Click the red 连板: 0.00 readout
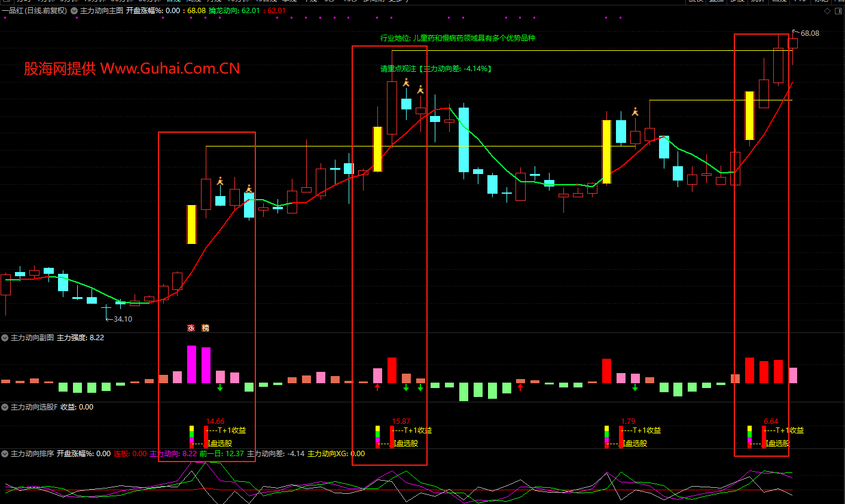Viewport: 845px width, 504px height. pyautogui.click(x=130, y=454)
